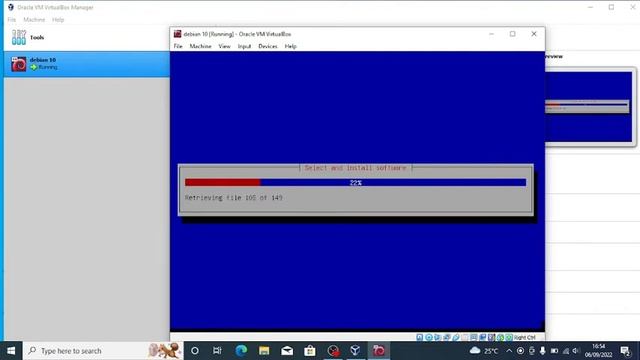640x360 pixels.
Task: Open File Explorer from the taskbar
Action: [x=264, y=351]
